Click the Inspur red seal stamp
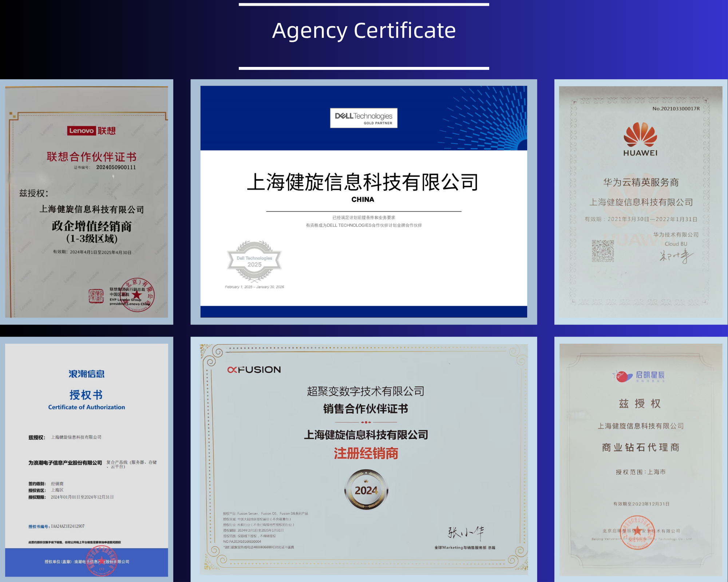Image resolution: width=728 pixels, height=582 pixels. coord(102,561)
